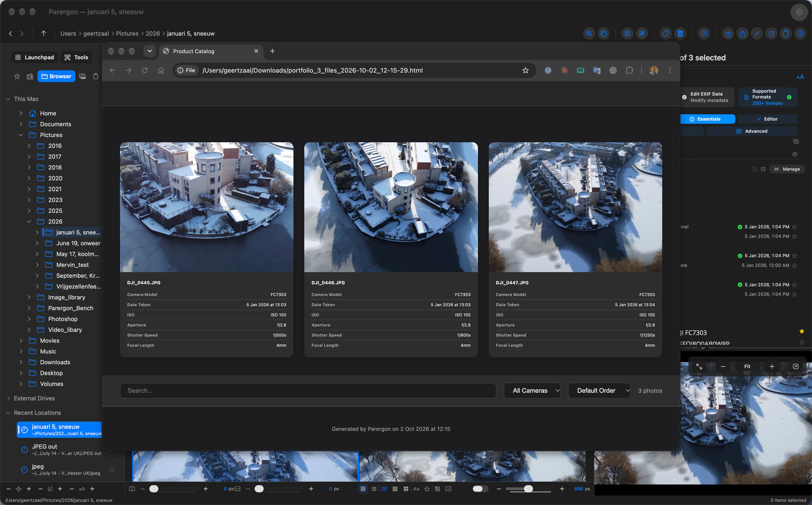
Task: Bookmark the page with browser star icon
Action: click(x=526, y=70)
